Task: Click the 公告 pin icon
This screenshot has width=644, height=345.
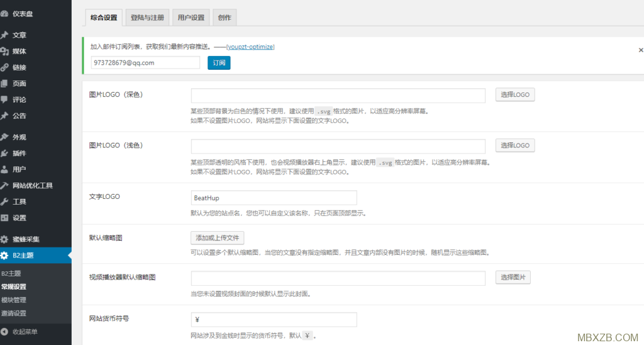Action: [4, 116]
